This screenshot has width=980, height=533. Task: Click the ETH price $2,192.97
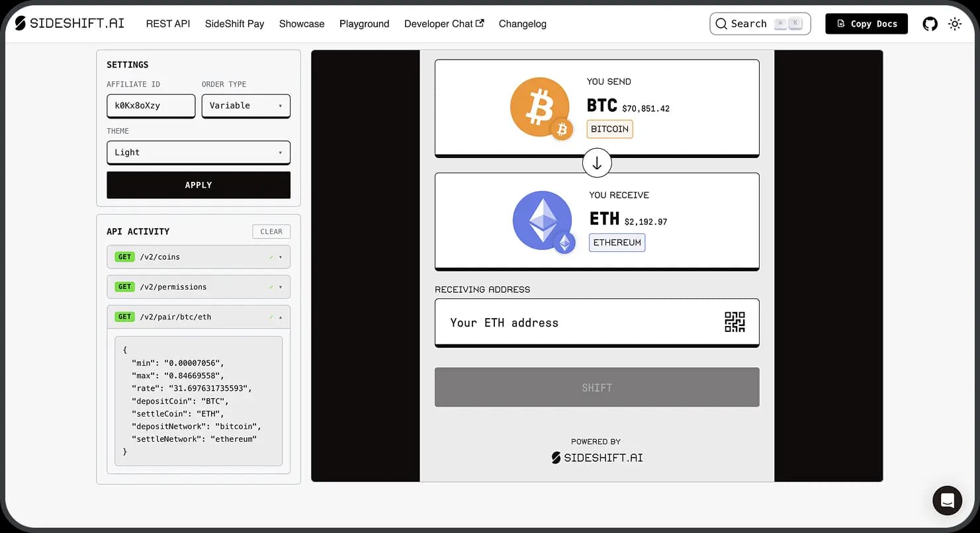tap(646, 222)
